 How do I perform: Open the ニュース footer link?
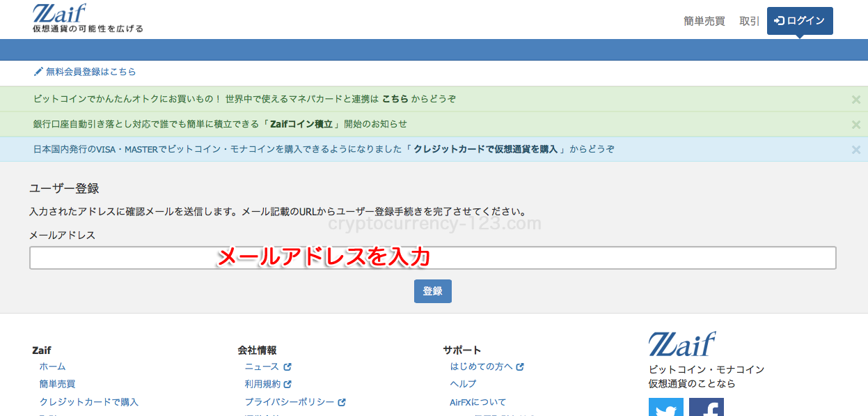262,367
